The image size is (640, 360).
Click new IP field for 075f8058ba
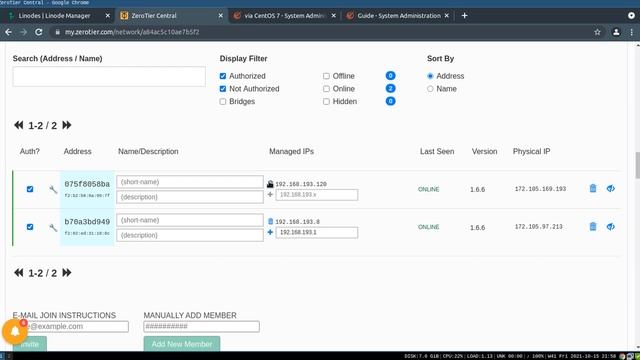click(317, 195)
